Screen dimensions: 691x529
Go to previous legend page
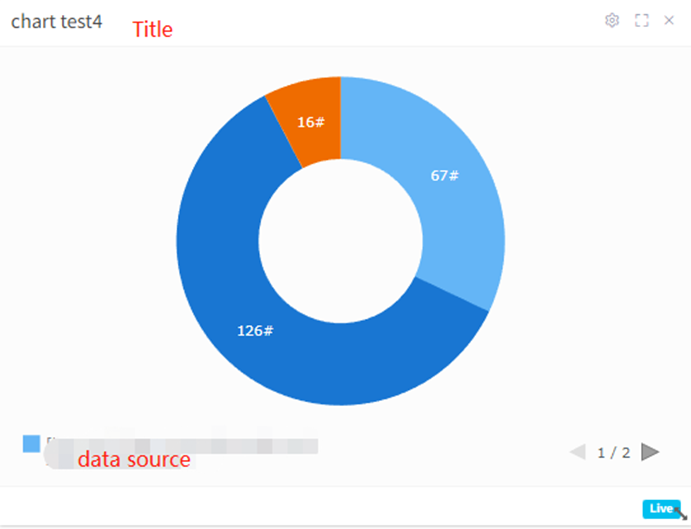[577, 452]
